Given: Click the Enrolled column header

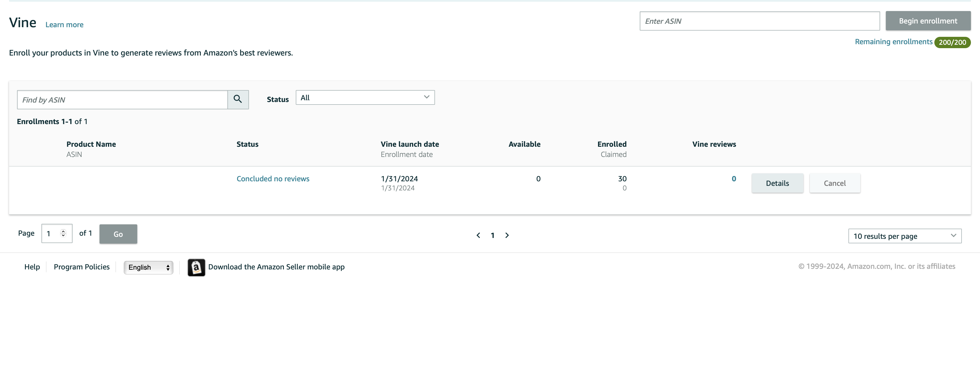Looking at the screenshot, I should (612, 144).
